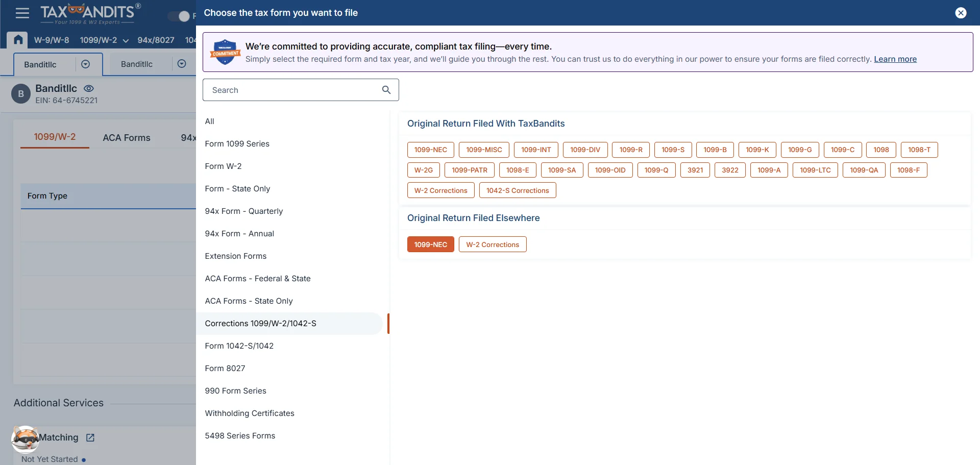Choose the 1099-OID correction form
Viewport: 980px width, 465px height.
[x=610, y=170]
